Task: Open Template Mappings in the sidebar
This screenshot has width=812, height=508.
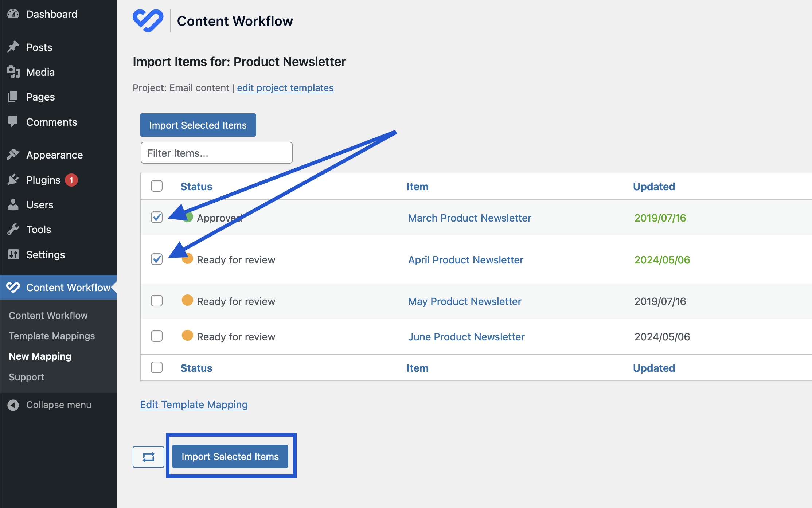Action: [x=52, y=336]
